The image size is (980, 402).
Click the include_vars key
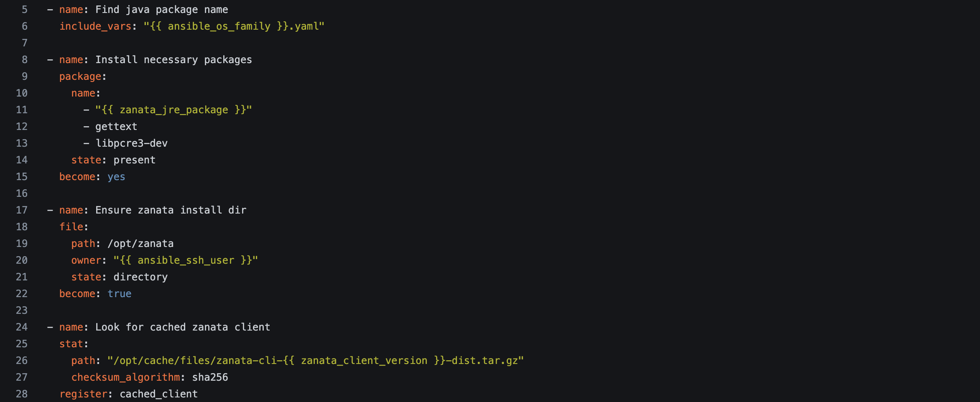click(x=95, y=26)
